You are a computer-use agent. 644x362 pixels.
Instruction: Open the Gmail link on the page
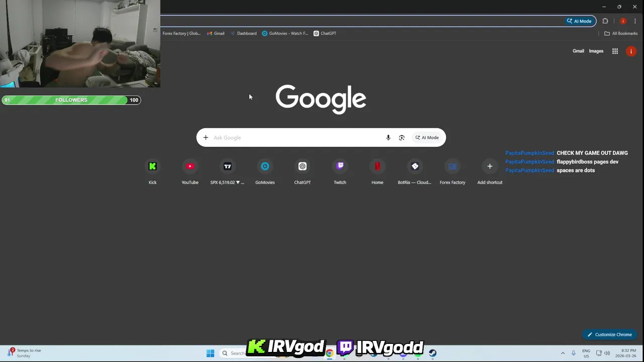coord(578,51)
